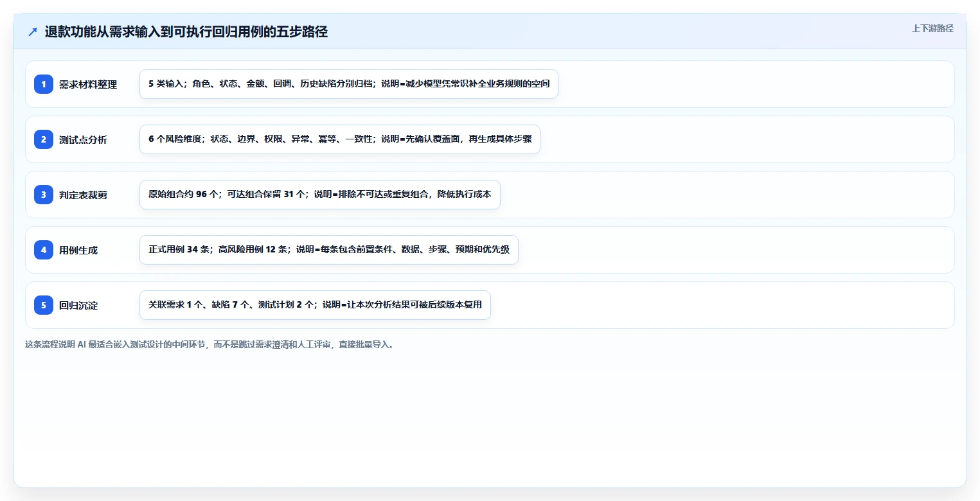Select the 上下游路径 label at top right
Viewport: 980px width, 501px height.
[x=932, y=28]
